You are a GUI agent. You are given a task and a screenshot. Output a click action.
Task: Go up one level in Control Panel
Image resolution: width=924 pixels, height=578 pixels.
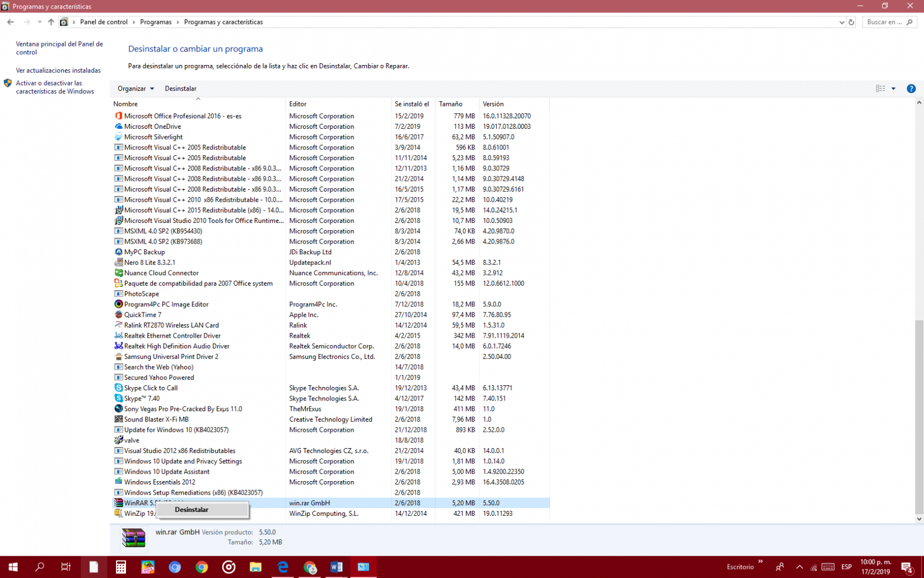(51, 22)
